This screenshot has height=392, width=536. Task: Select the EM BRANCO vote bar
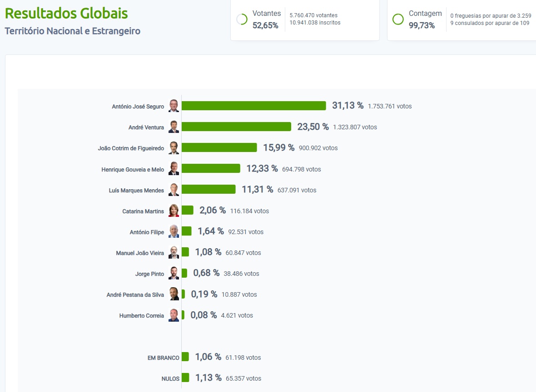(185, 357)
